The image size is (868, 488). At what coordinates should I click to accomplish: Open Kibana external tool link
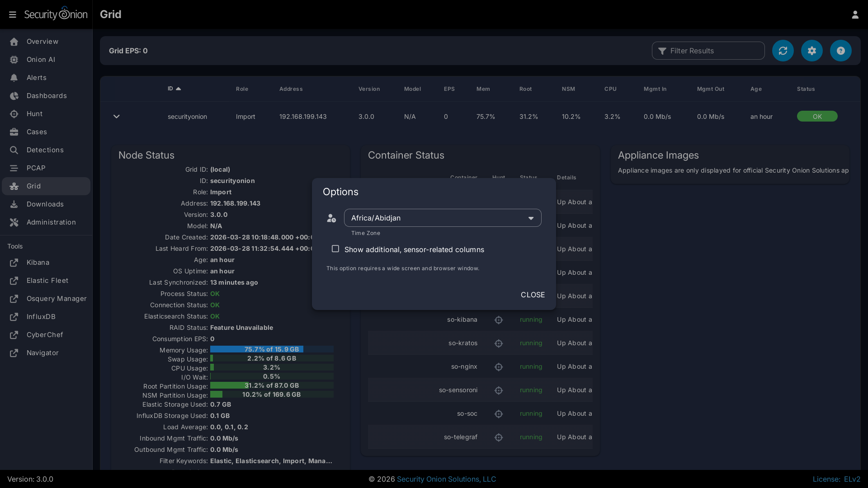(x=38, y=263)
